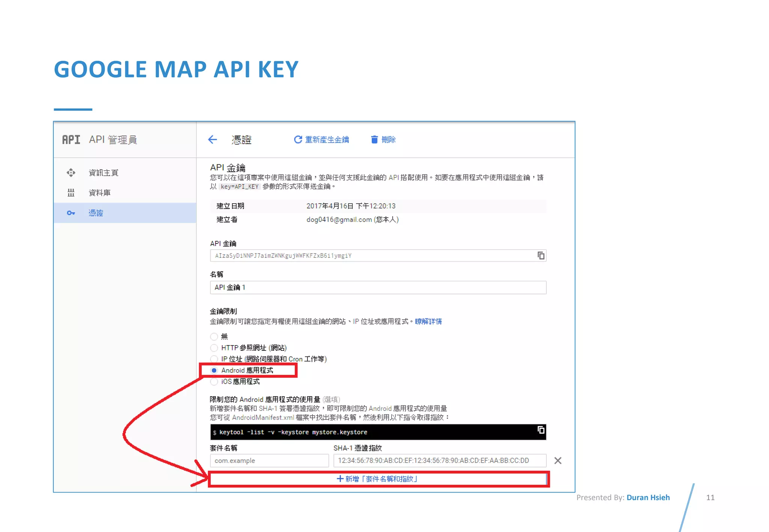
Task: Open the 瞭解詳情 link
Action: (x=428, y=322)
